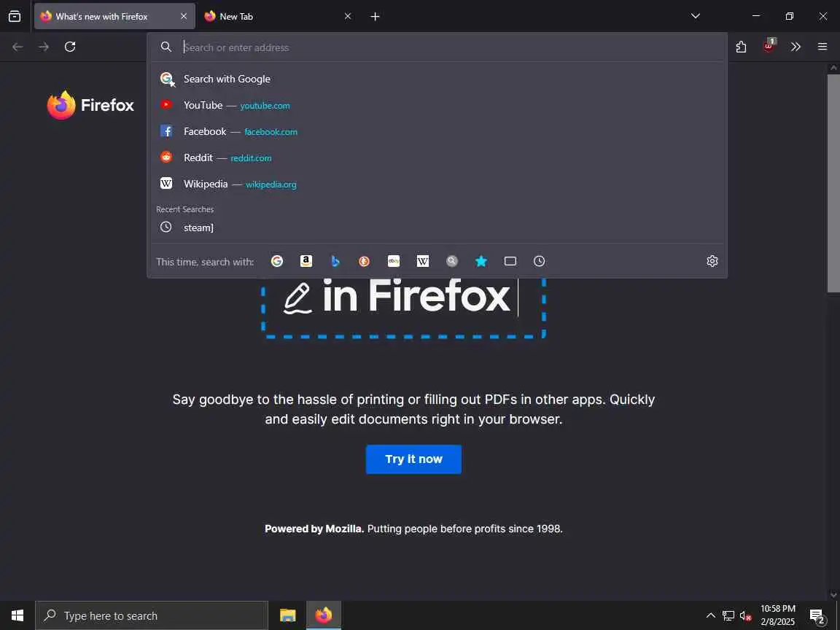Click Firefox taskbar icon
The height and width of the screenshot is (630, 840).
[x=324, y=615]
